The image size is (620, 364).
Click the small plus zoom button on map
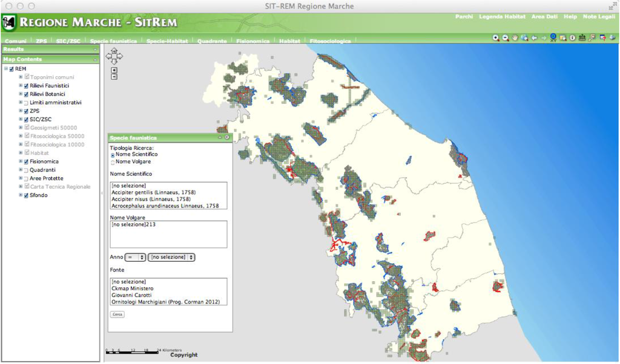[x=114, y=70]
